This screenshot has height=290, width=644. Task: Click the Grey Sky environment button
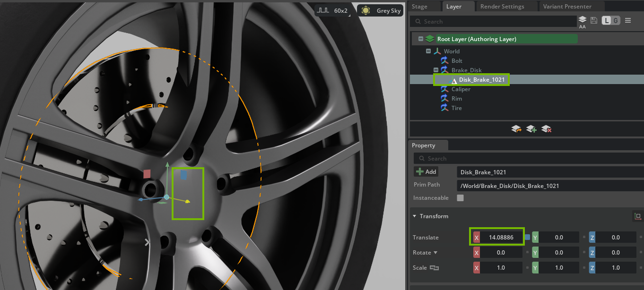(380, 10)
